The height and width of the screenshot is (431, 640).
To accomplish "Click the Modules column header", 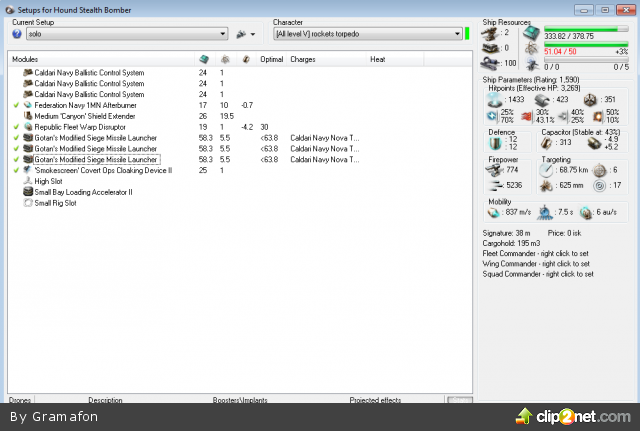I will 101,59.
